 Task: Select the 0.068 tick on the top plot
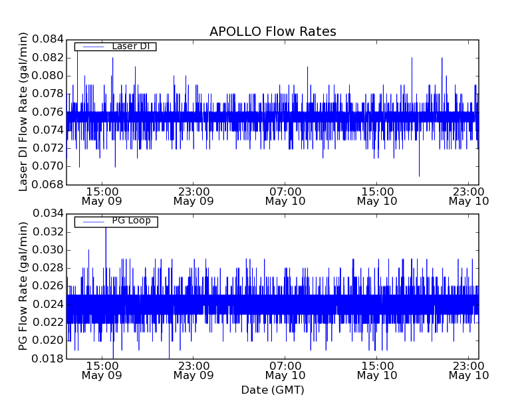coord(49,184)
